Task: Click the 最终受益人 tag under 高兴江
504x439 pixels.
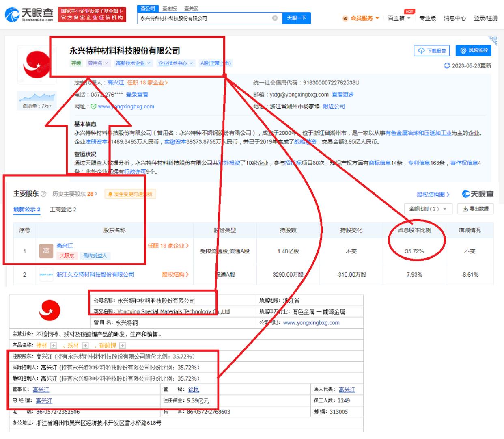Action: [95, 256]
